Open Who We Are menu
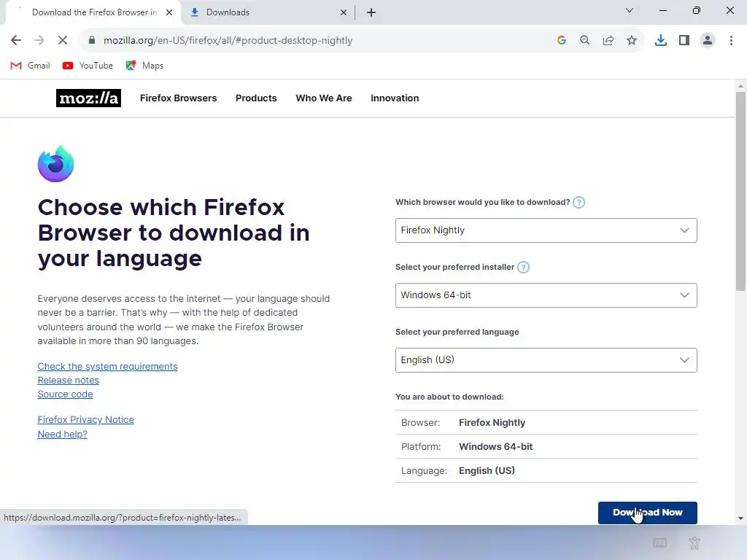747x560 pixels. 324,98
